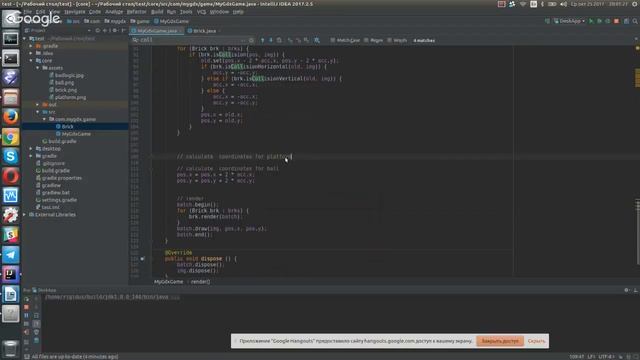Image resolution: width=640 pixels, height=360 pixels.
Task: Start debugging with the debug icon in the toolbar
Action: [599, 21]
